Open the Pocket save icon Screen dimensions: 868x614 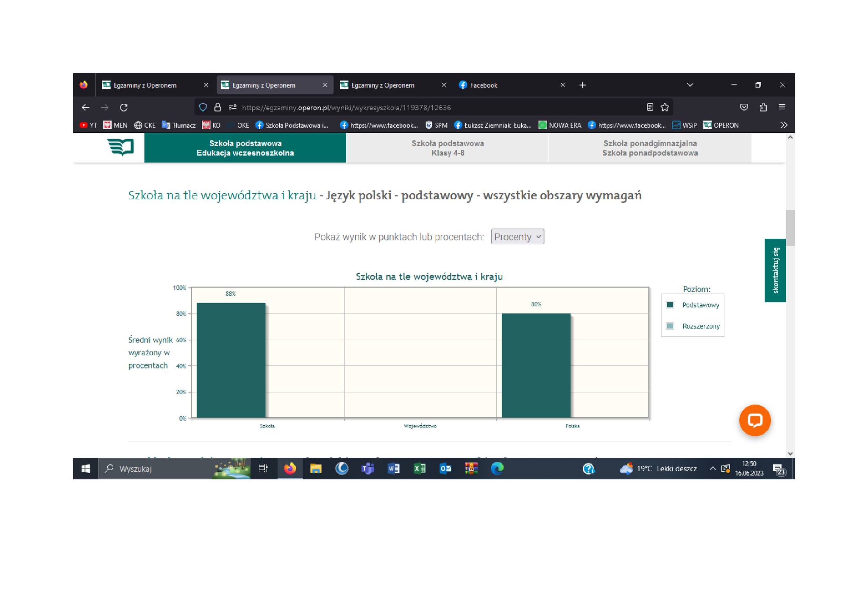click(x=744, y=107)
